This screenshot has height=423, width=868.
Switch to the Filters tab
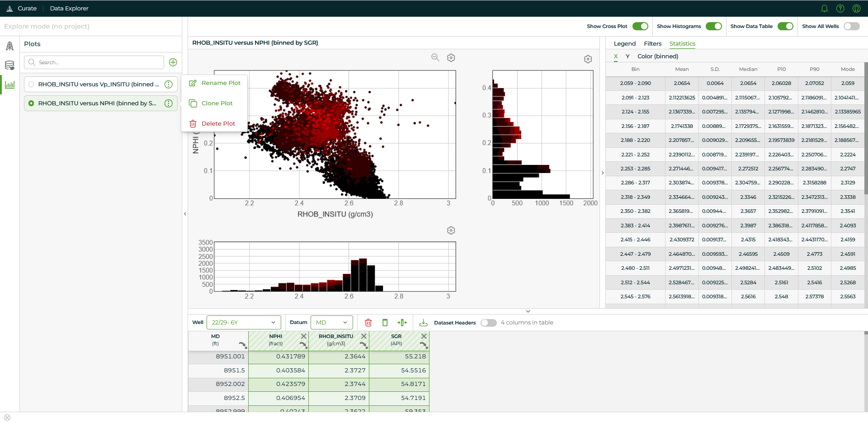coord(652,44)
